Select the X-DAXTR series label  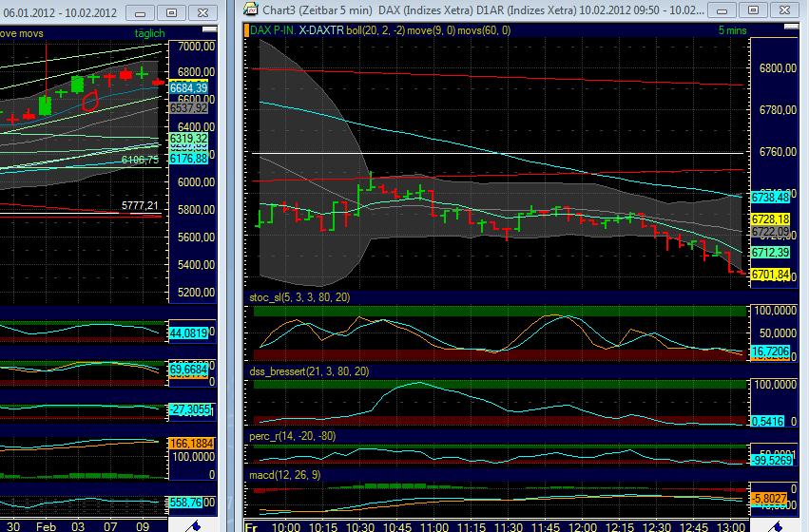(321, 30)
